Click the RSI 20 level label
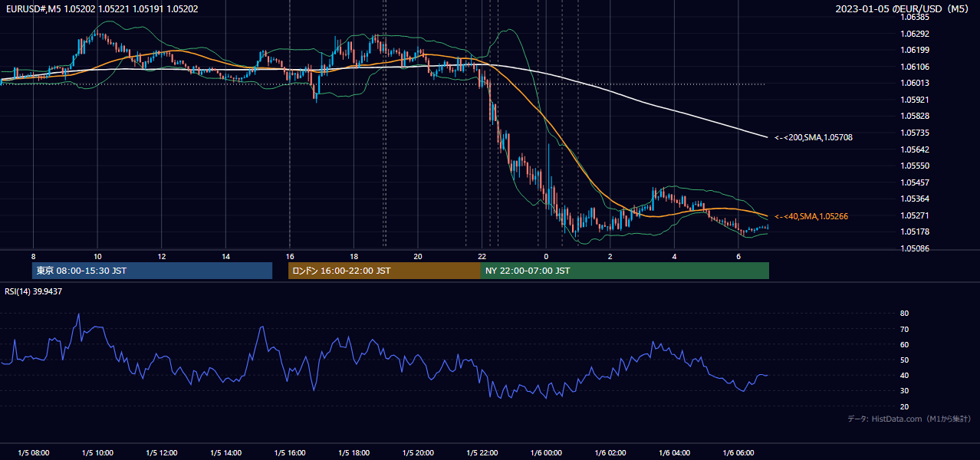The image size is (980, 460). (905, 407)
